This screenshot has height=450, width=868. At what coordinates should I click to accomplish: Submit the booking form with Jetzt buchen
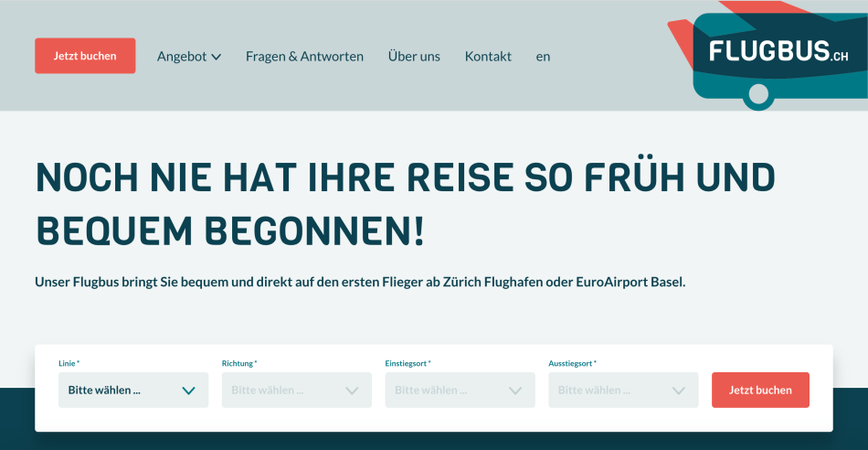point(760,390)
